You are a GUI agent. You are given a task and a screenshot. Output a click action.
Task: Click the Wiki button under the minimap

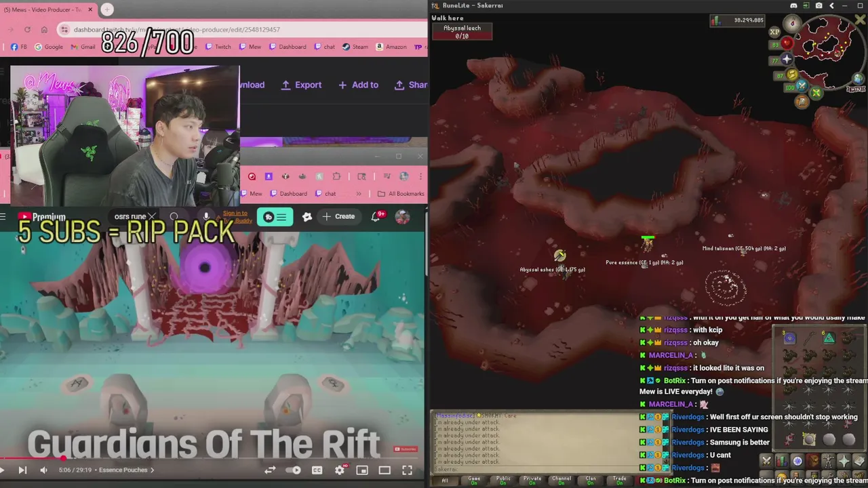tap(856, 89)
